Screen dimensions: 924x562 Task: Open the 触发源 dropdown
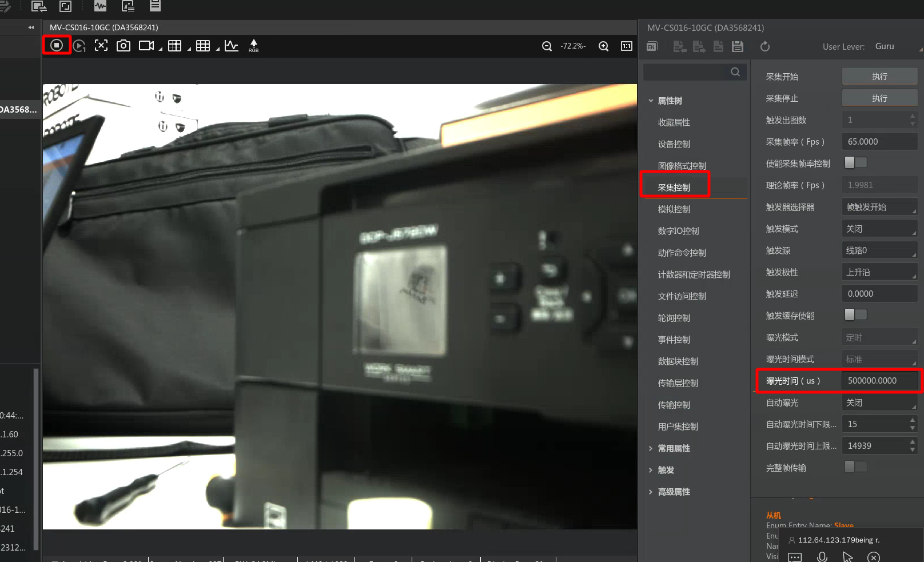(x=880, y=250)
